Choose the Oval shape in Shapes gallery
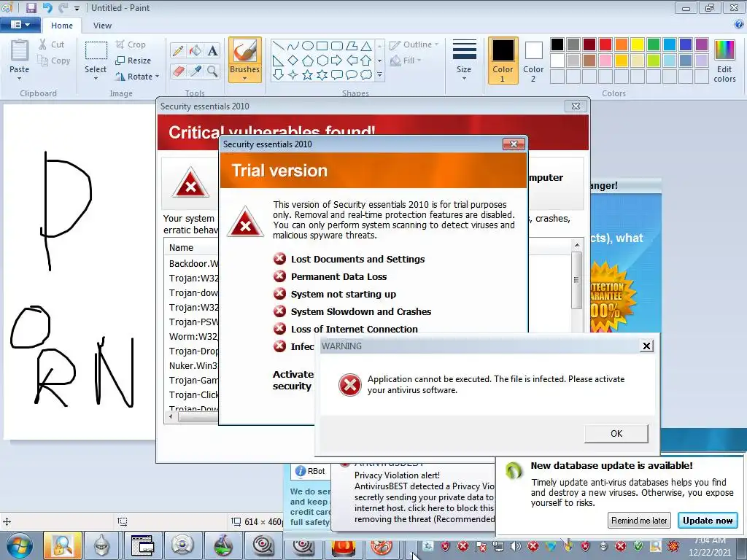 tap(308, 46)
